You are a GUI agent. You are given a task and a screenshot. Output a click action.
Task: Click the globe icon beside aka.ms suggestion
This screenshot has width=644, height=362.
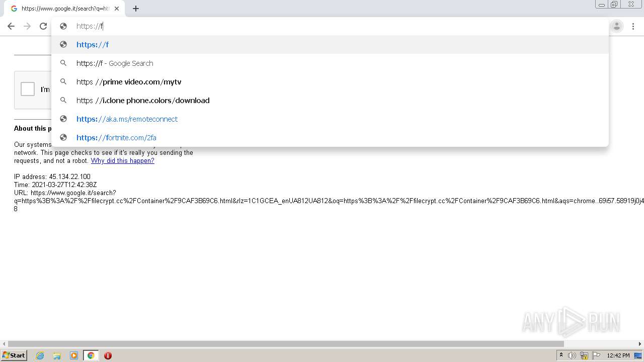pyautogui.click(x=63, y=119)
